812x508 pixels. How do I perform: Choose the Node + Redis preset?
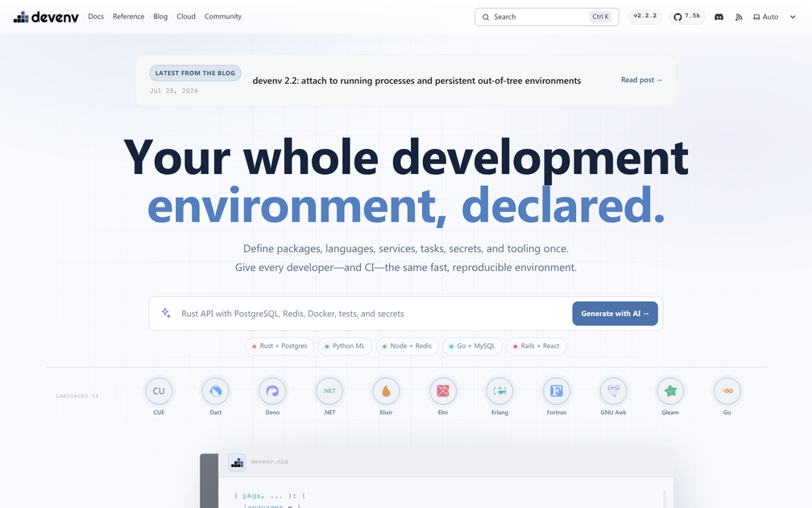407,346
